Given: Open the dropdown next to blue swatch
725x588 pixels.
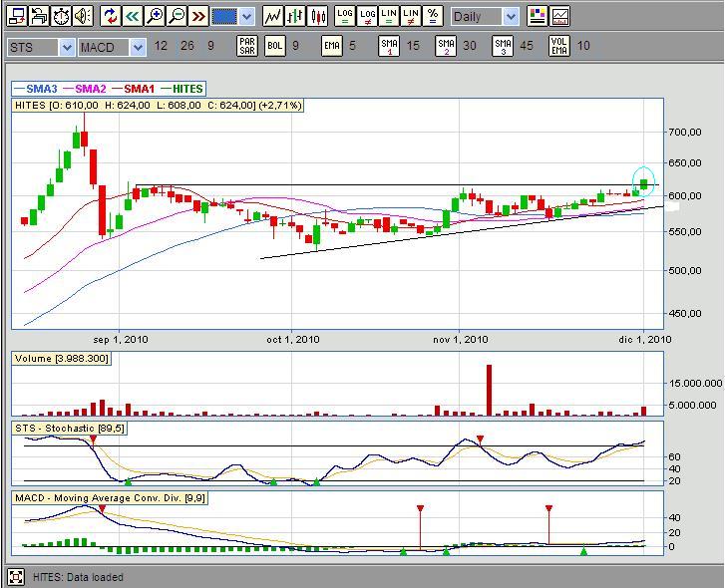Looking at the screenshot, I should click(247, 17).
